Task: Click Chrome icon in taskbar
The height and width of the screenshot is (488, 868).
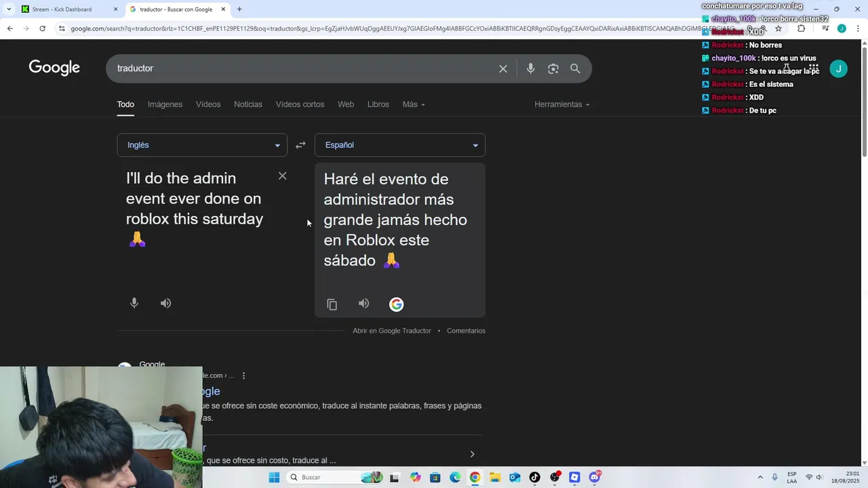Action: pyautogui.click(x=475, y=477)
